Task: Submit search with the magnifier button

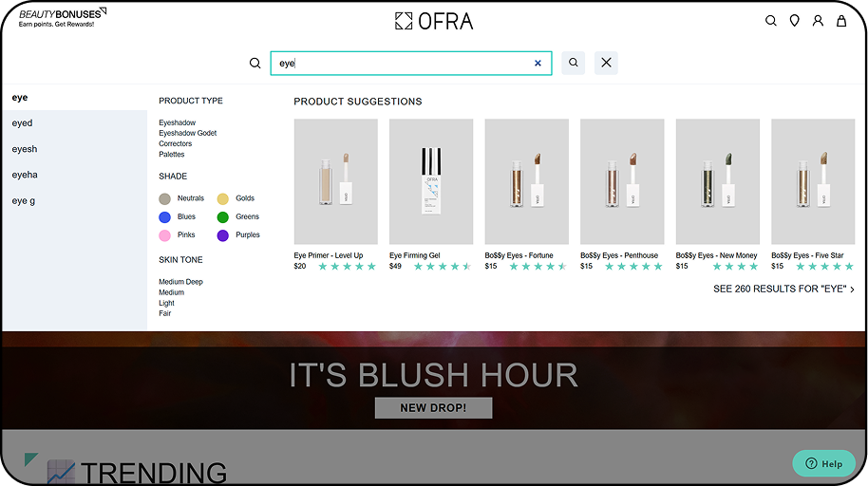Action: (573, 64)
